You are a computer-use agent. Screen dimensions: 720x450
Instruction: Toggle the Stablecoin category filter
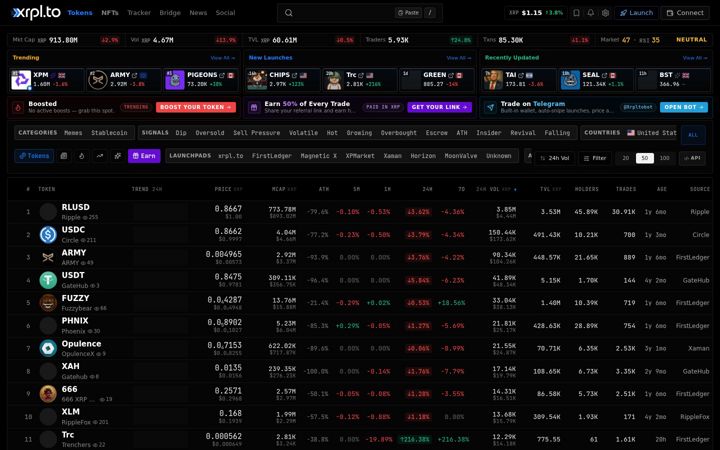coord(109,133)
